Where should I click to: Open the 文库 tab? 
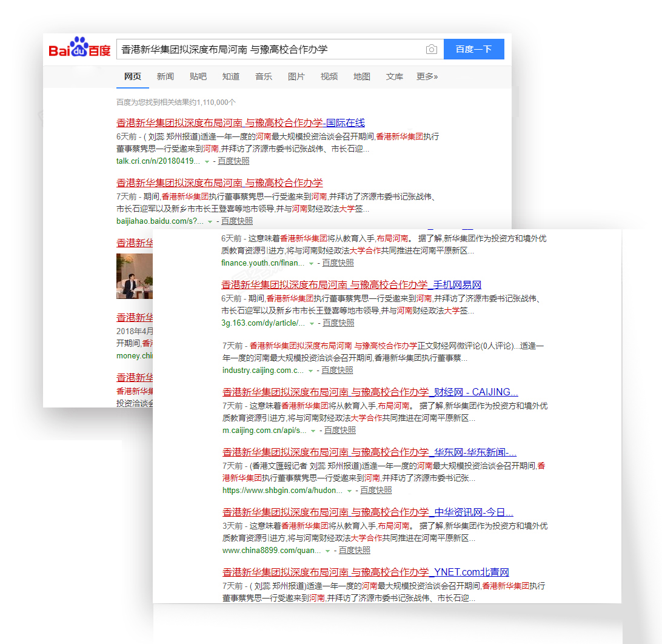point(394,76)
